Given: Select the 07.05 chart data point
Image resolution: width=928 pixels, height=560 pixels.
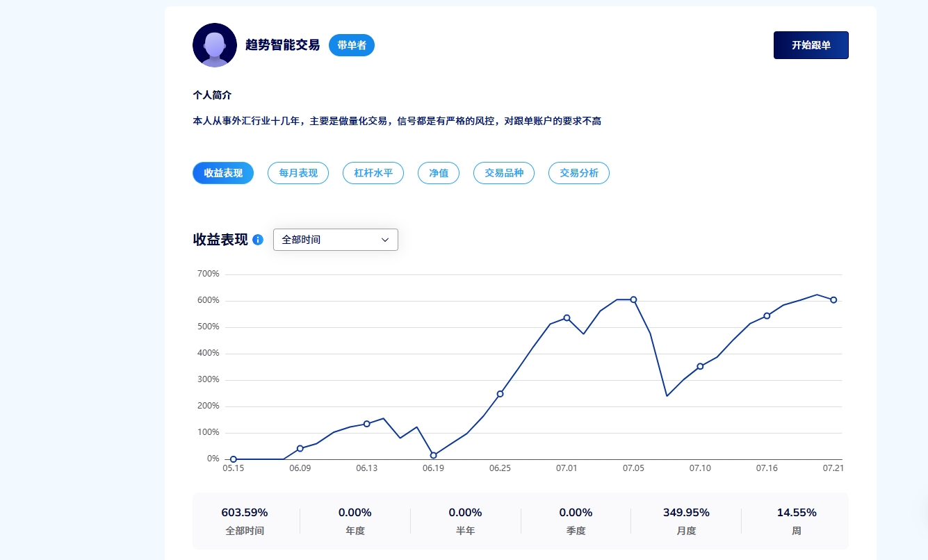Looking at the screenshot, I should click(x=633, y=299).
